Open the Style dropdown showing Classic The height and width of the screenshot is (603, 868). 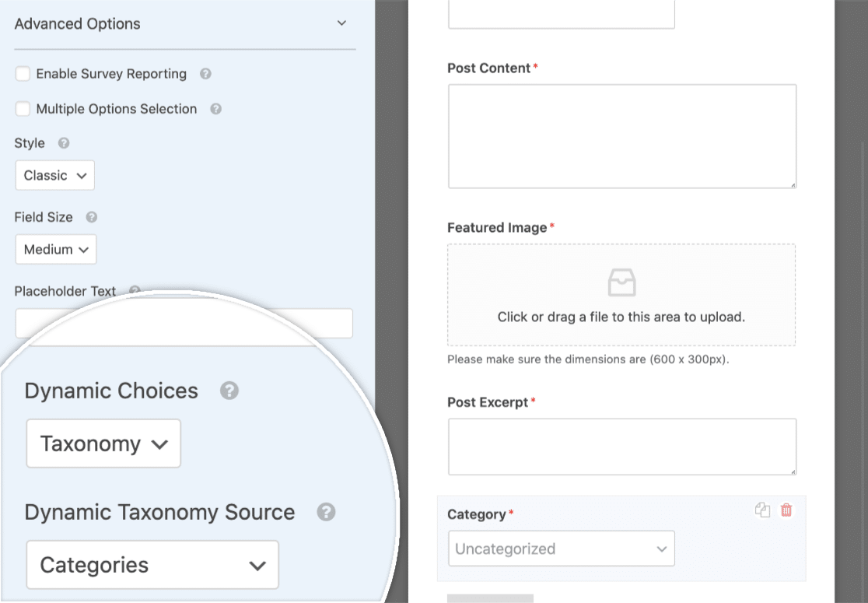tap(54, 176)
